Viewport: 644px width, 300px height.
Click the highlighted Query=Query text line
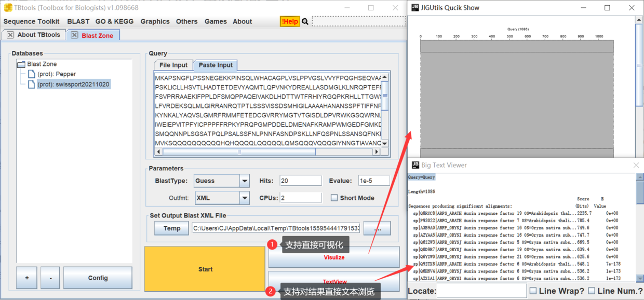click(x=421, y=177)
